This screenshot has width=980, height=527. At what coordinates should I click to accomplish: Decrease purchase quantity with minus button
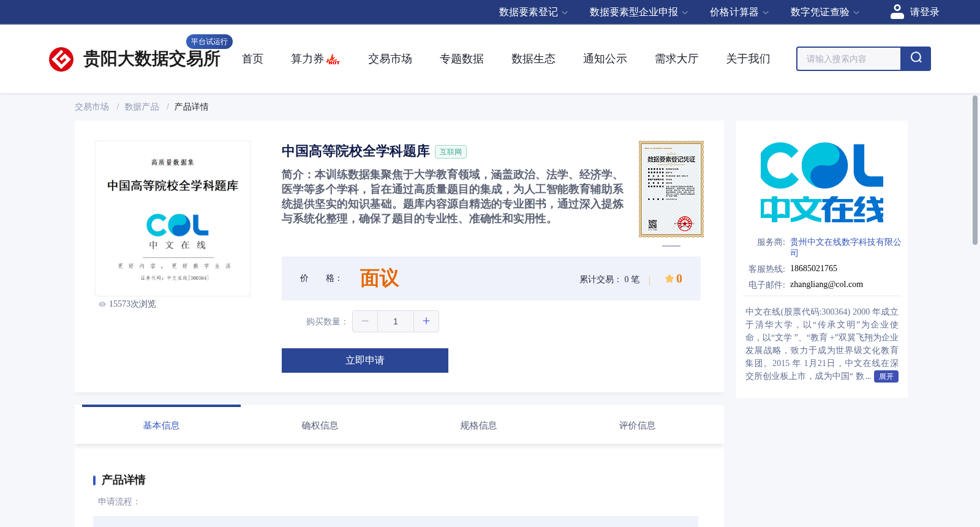pos(365,321)
